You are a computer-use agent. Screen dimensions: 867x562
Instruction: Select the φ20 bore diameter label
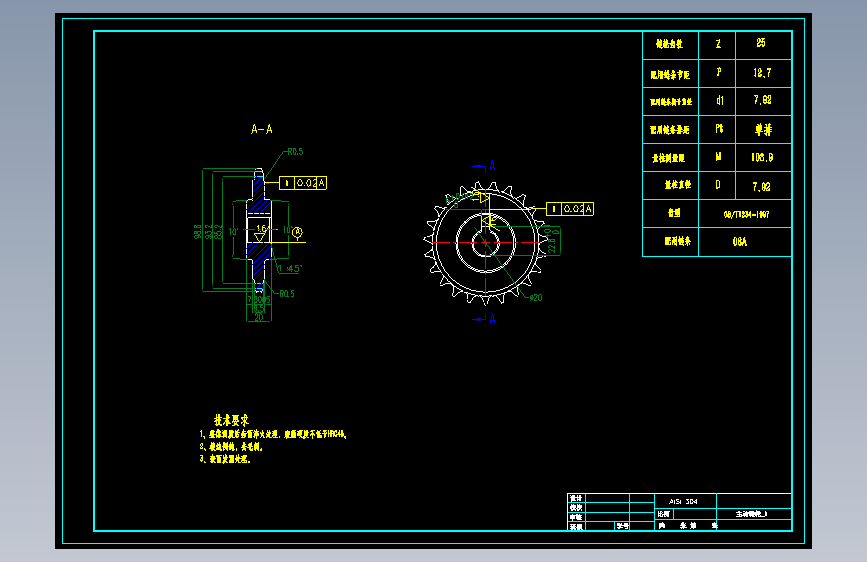coord(536,298)
